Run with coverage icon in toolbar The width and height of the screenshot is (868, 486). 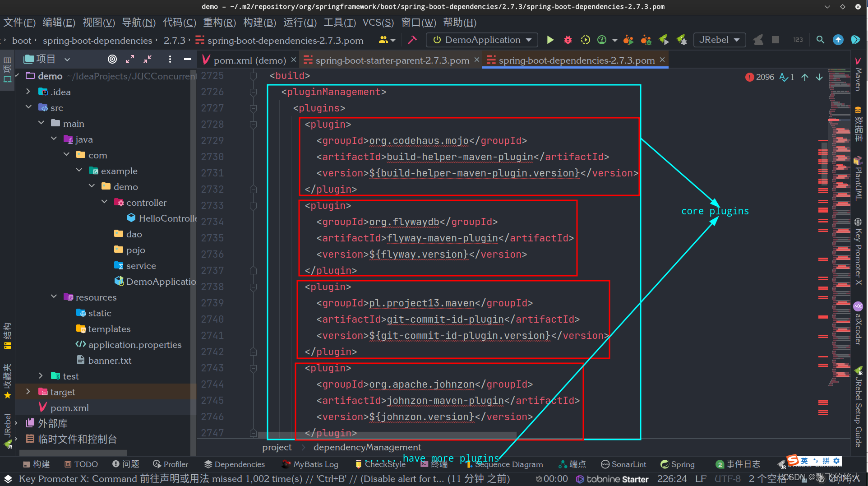585,40
